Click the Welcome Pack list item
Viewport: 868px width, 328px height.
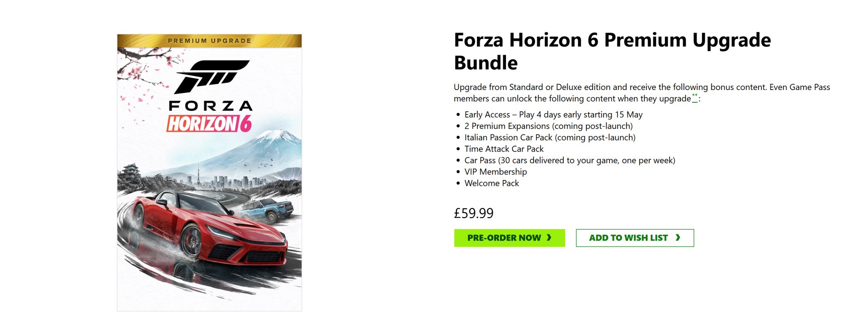[x=491, y=183]
